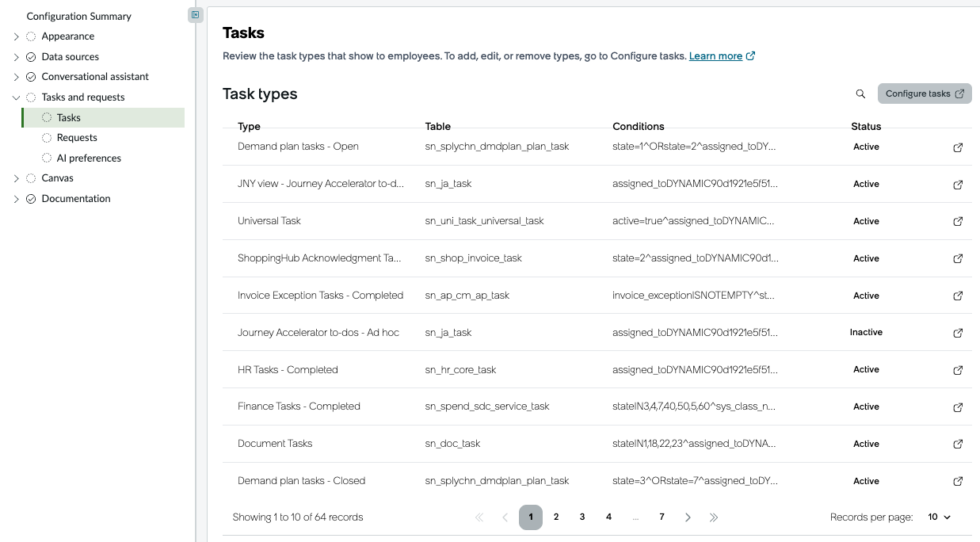Expand the Canvas section
980x542 pixels.
coord(16,178)
